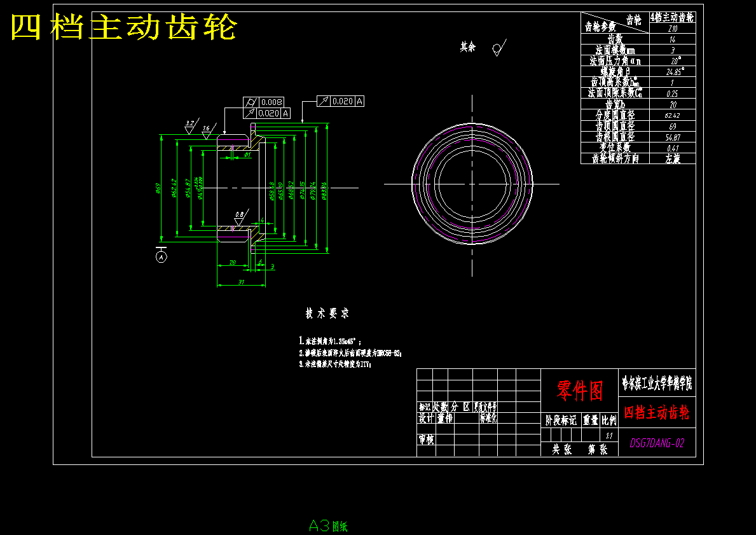This screenshot has width=756, height=535.
Task: Select the 3.2 surface roughness symbol
Action: [x=191, y=126]
